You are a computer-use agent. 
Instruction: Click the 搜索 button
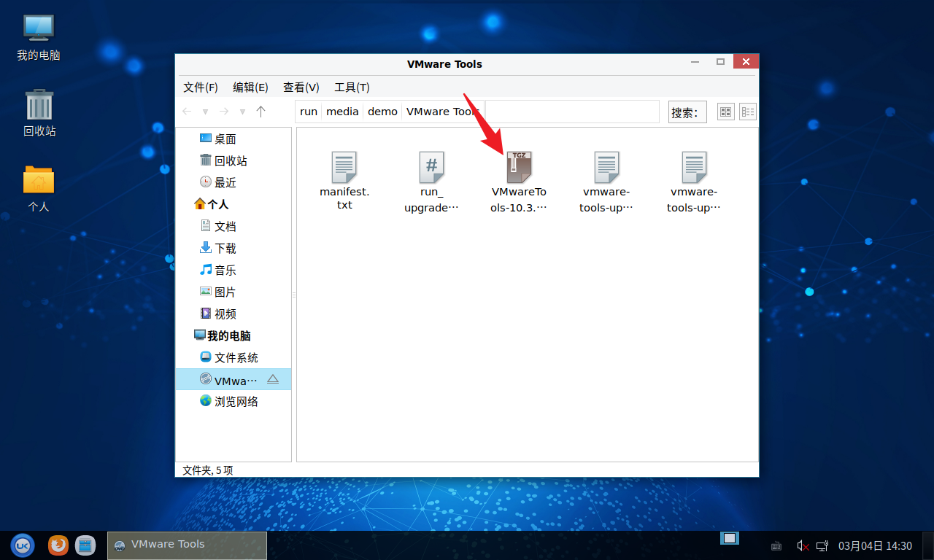click(687, 112)
